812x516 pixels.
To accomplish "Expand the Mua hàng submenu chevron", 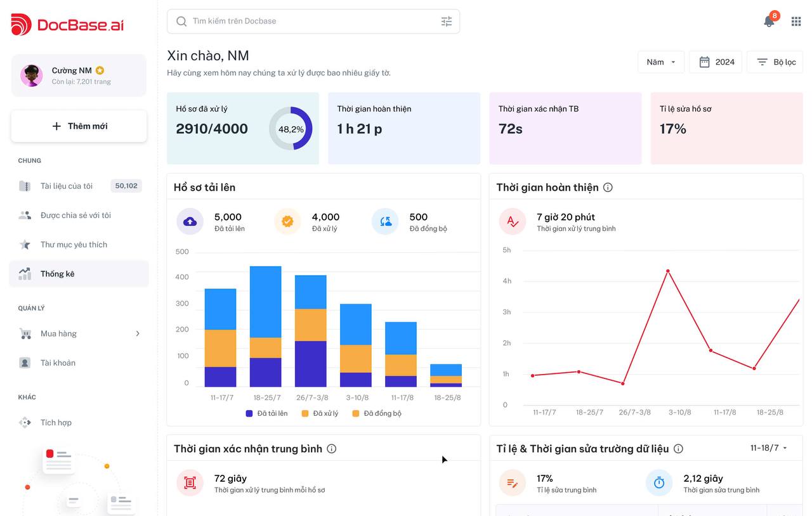I will (x=138, y=333).
